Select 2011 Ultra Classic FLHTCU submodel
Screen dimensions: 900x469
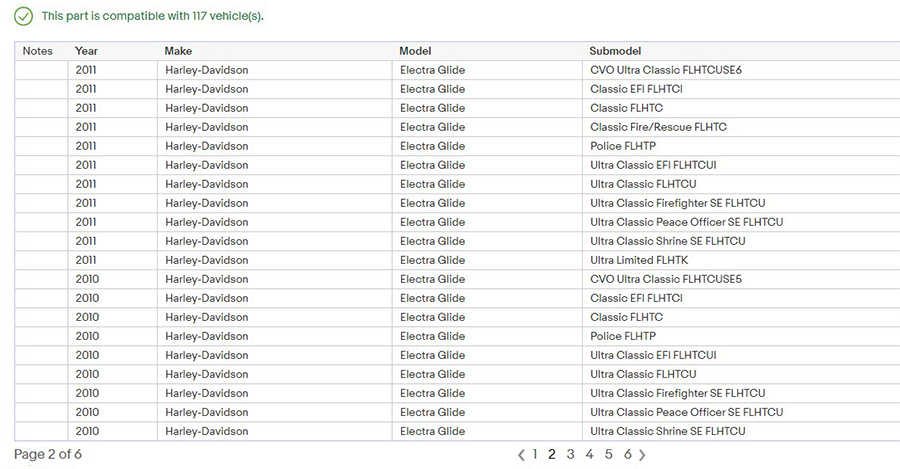[643, 184]
